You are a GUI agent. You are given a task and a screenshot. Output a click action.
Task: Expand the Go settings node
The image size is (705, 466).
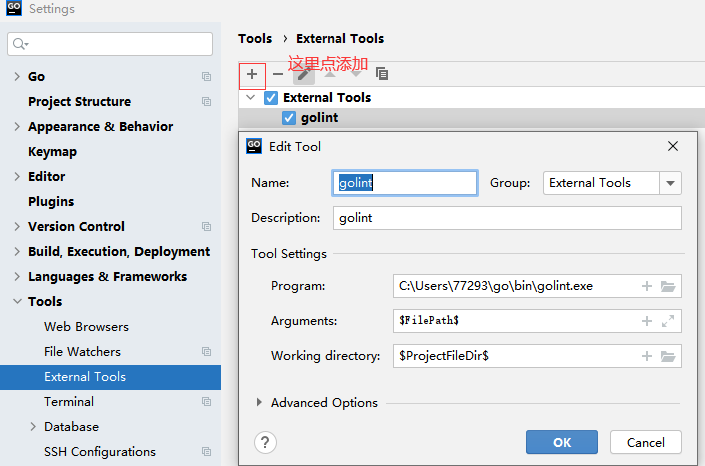[17, 76]
